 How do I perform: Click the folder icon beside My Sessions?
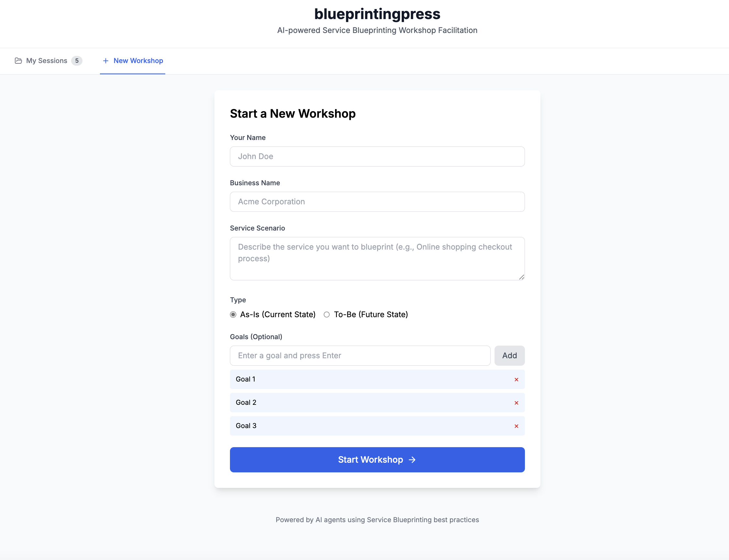coord(18,61)
